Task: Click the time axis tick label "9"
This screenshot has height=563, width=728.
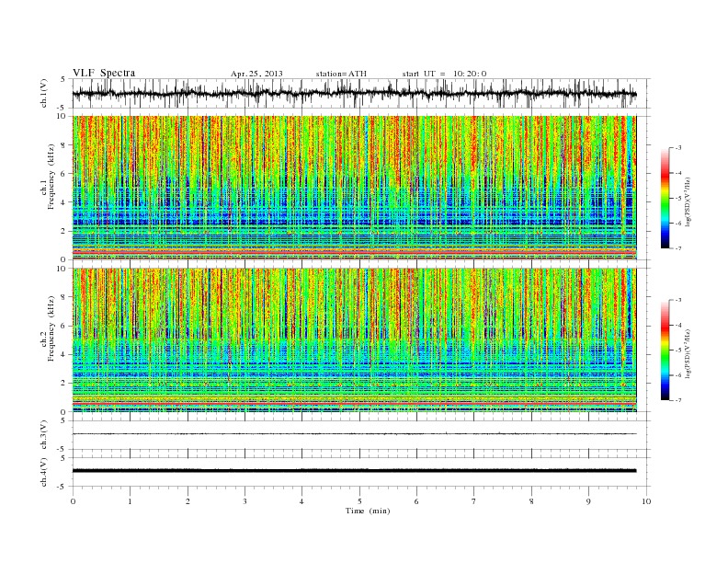Action: pos(588,501)
